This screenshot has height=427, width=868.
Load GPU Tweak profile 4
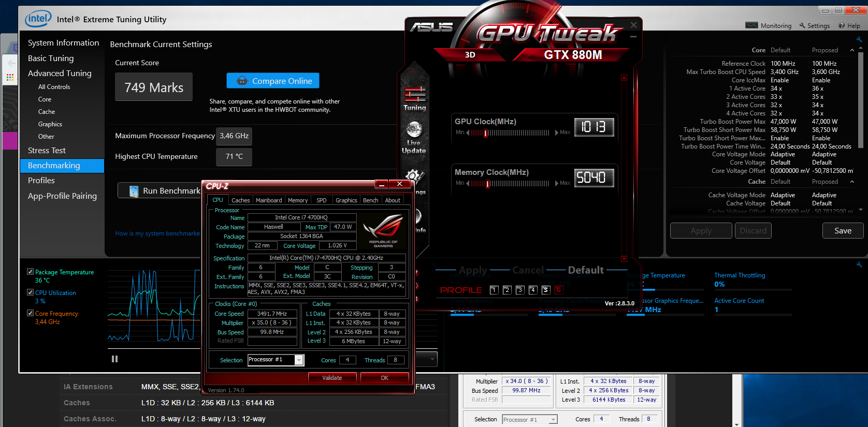click(533, 290)
